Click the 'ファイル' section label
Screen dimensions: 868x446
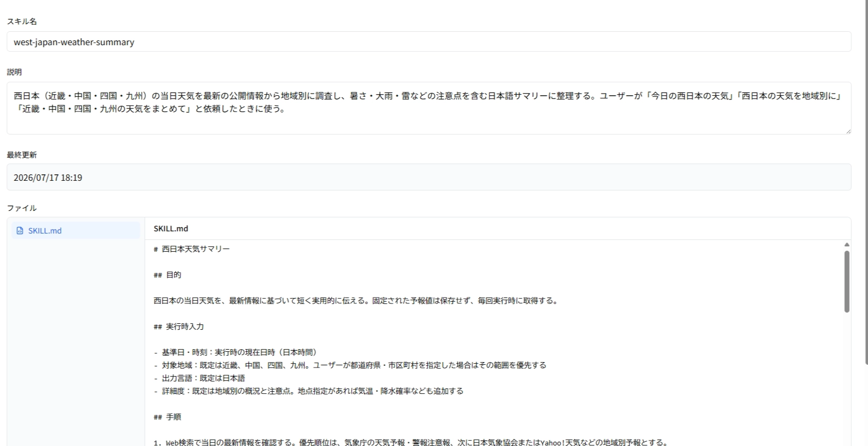pyautogui.click(x=22, y=208)
